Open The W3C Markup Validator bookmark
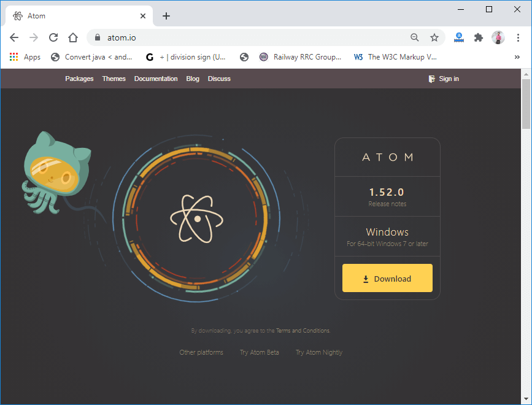 (395, 57)
